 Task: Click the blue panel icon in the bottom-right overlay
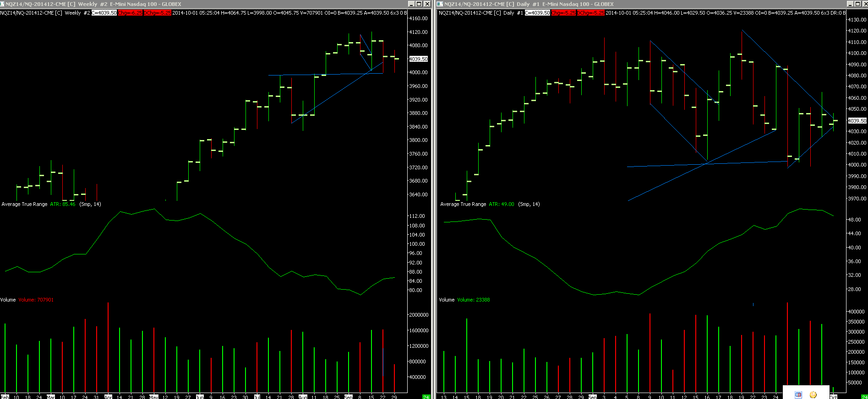tap(798, 394)
